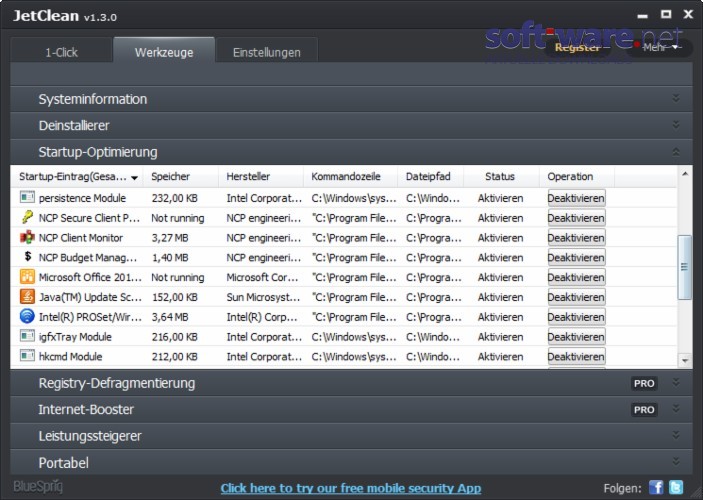
Task: Expand the Systeminformation section
Action: click(x=676, y=99)
